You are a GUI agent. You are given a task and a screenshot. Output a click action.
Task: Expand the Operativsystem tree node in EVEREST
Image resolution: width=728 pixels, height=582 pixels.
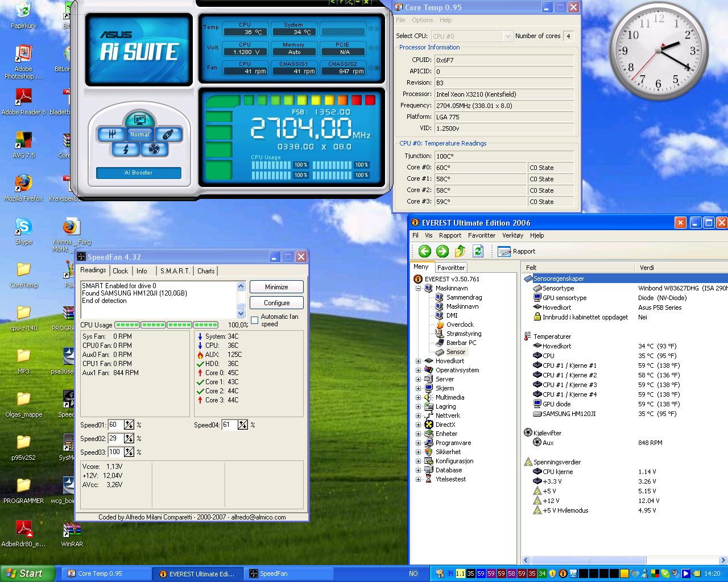click(418, 370)
